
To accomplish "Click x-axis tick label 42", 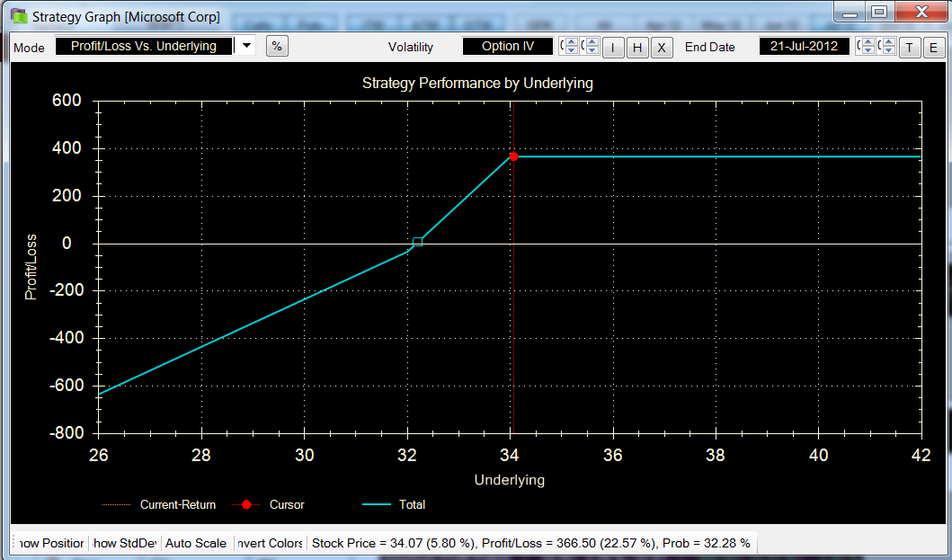I will coord(921,455).
